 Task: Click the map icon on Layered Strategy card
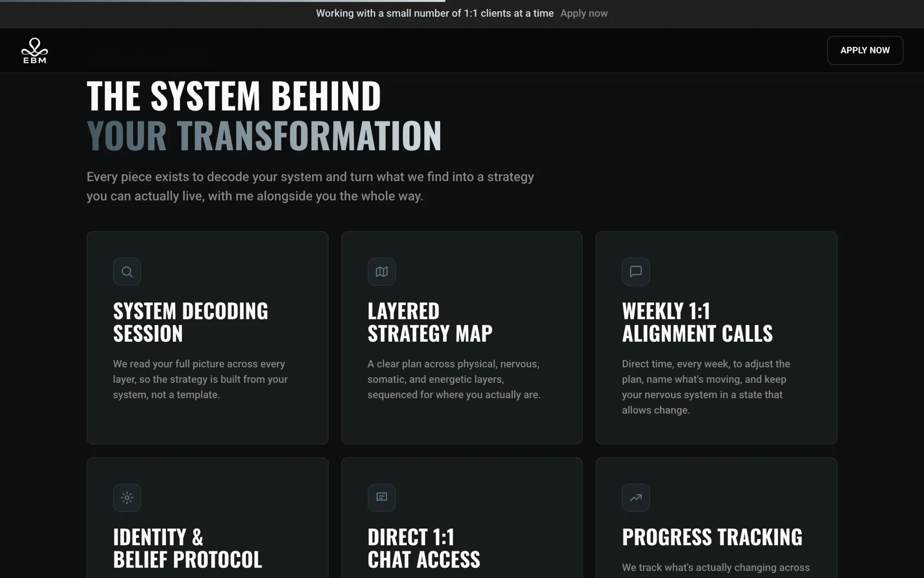pyautogui.click(x=382, y=272)
